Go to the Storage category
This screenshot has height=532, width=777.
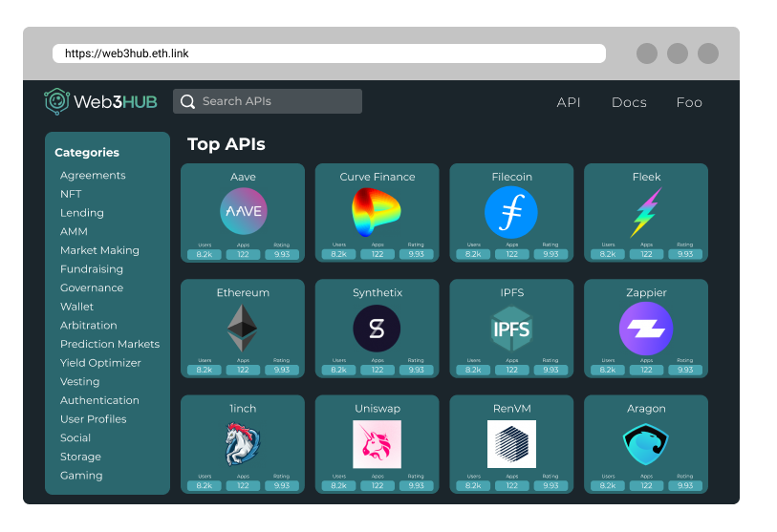coord(80,457)
